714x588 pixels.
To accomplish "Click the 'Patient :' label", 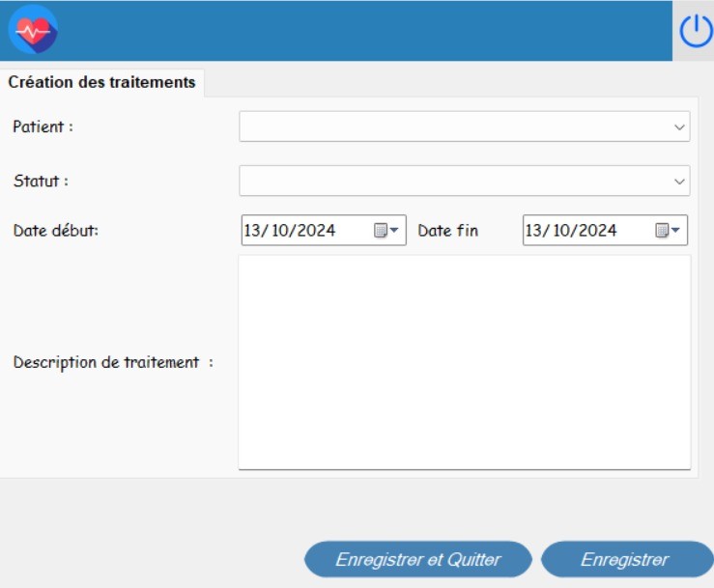I will pos(43,126).
